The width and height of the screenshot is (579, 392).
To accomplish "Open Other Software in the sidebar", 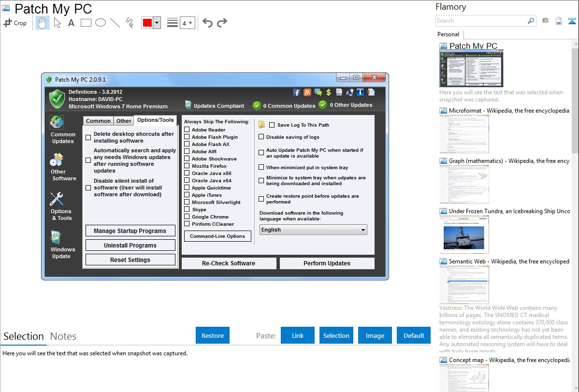I will point(63,167).
